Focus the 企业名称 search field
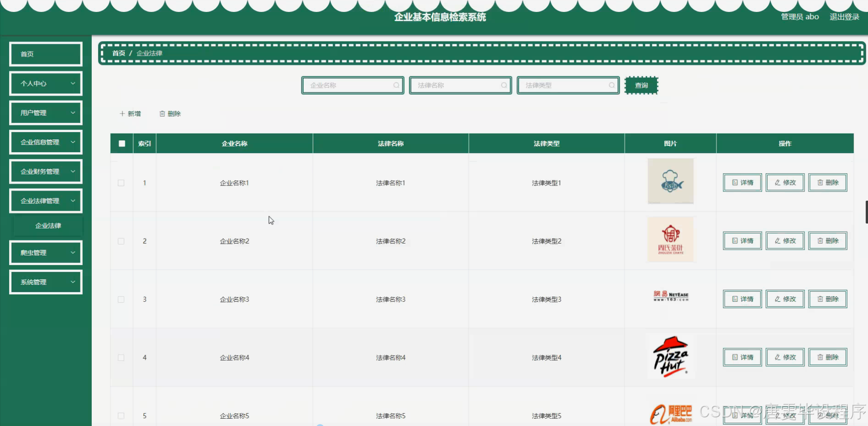 click(352, 85)
